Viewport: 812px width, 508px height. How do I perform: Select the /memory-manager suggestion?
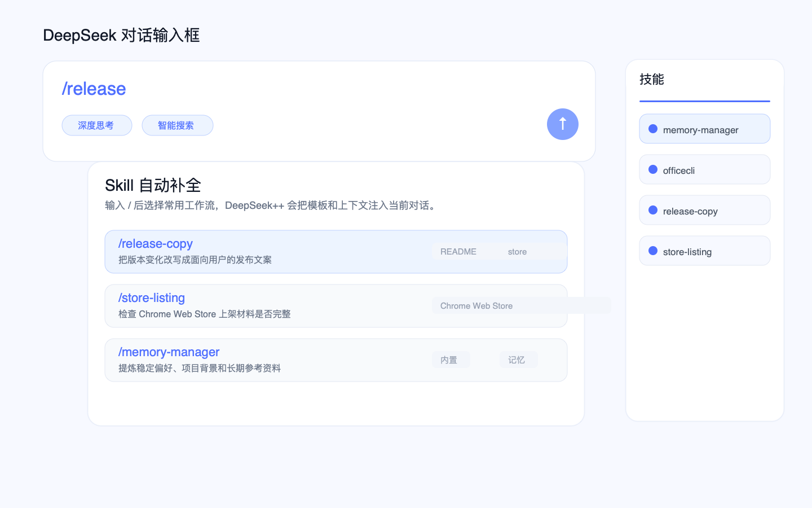click(336, 360)
